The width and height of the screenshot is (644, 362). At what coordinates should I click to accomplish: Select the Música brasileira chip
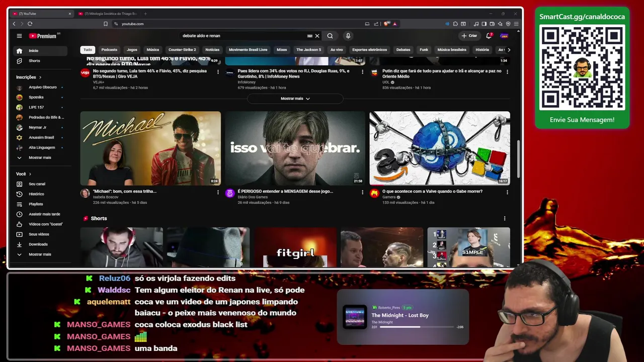tap(452, 50)
